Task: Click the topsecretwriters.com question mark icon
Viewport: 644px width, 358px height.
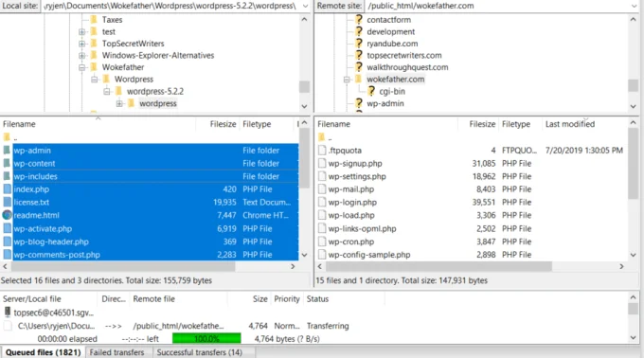Action: 359,56
